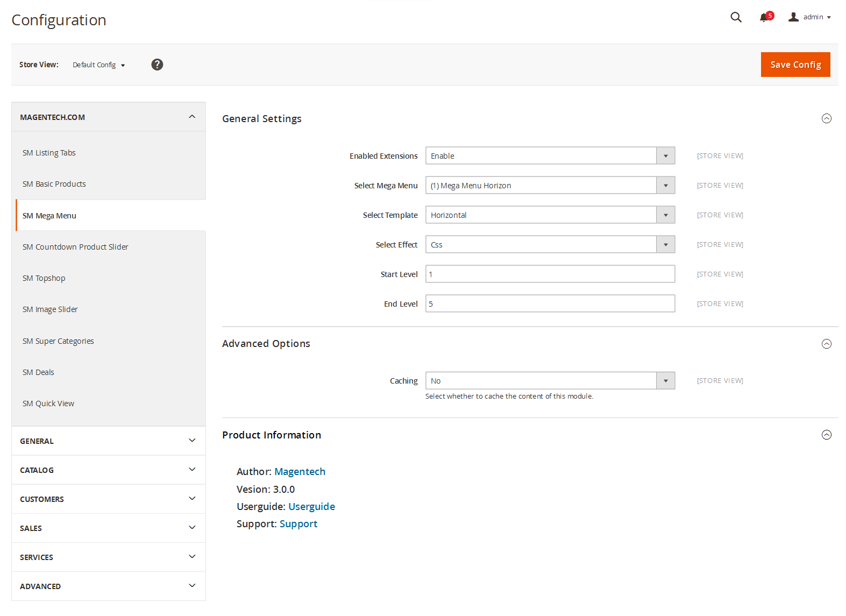Collapse Product Information using its circle arrow
The width and height of the screenshot is (846, 616).
[x=827, y=435]
